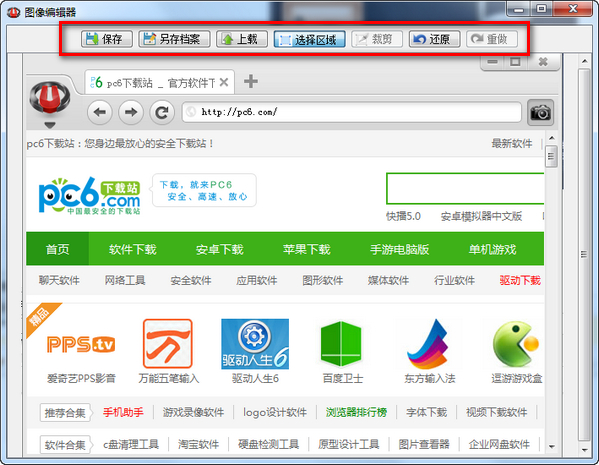Click the 软件合集 label button
599x465 pixels.
[65, 445]
